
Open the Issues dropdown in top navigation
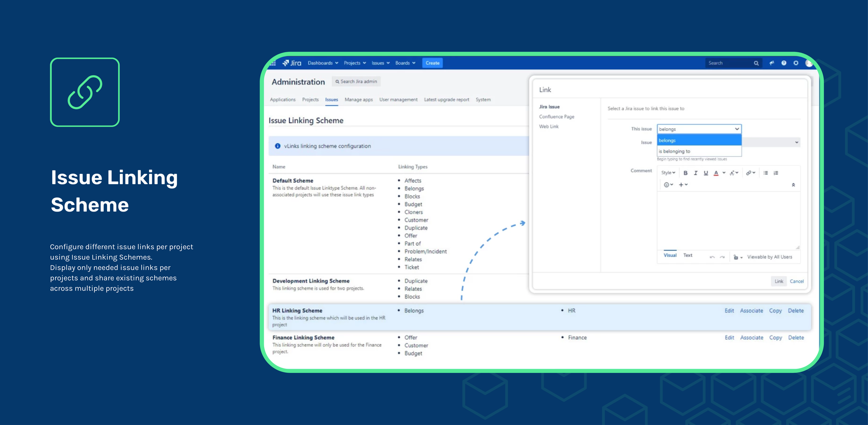[x=381, y=63]
